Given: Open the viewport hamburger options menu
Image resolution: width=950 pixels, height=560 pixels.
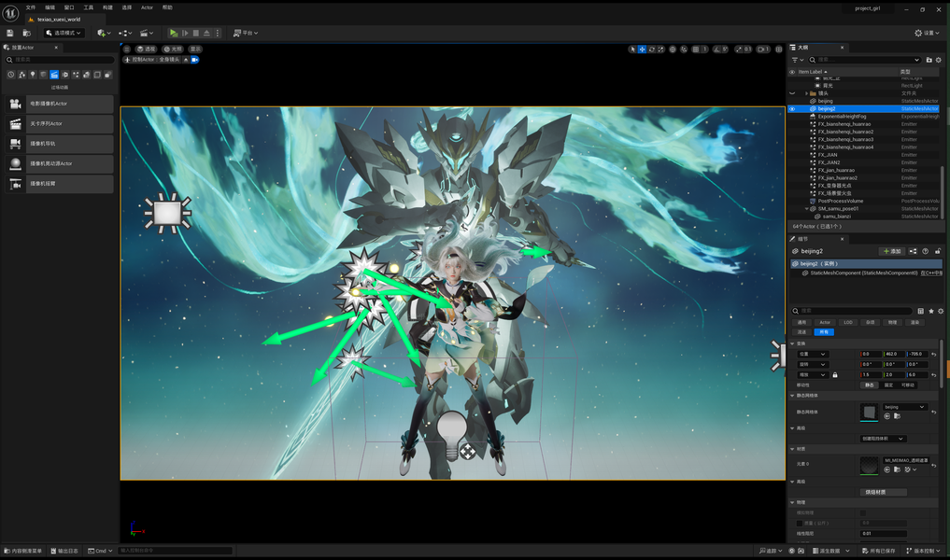Looking at the screenshot, I should [x=127, y=49].
